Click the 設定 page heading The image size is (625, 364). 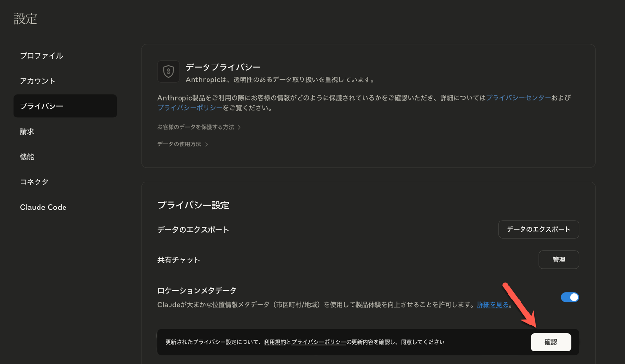pos(26,19)
